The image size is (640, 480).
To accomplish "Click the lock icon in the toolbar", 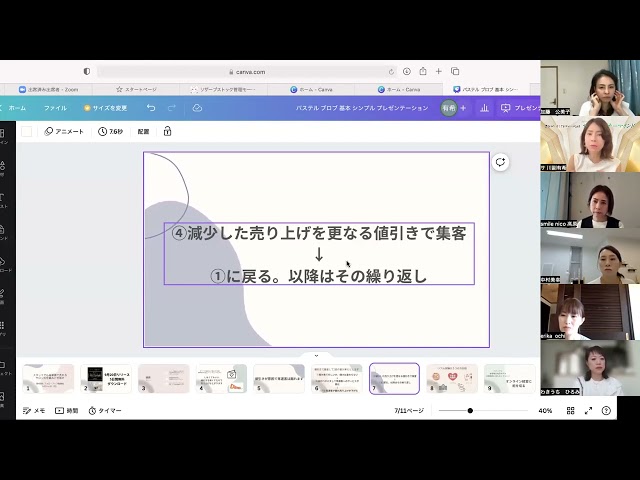I will 167,131.
